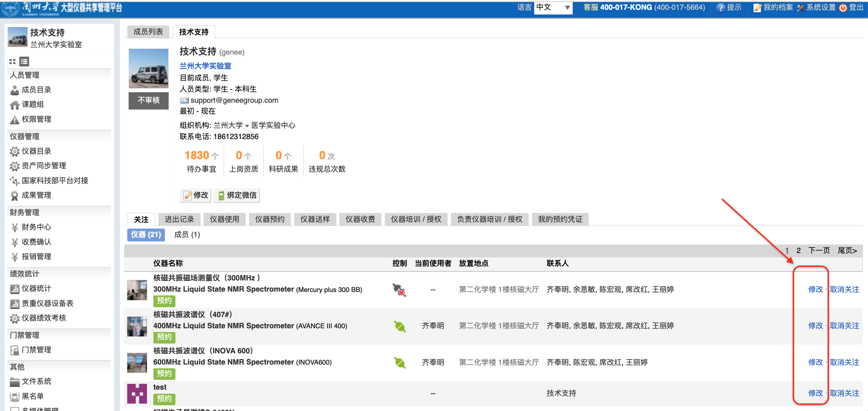The width and height of the screenshot is (868, 411).
Task: Open 兰州大学实验室 lab link
Action: [x=206, y=66]
